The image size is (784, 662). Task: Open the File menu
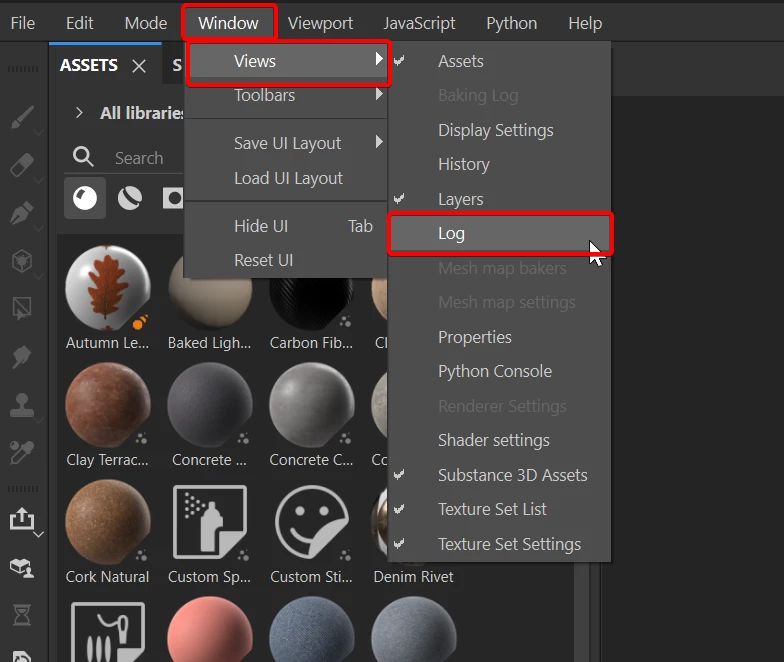22,23
